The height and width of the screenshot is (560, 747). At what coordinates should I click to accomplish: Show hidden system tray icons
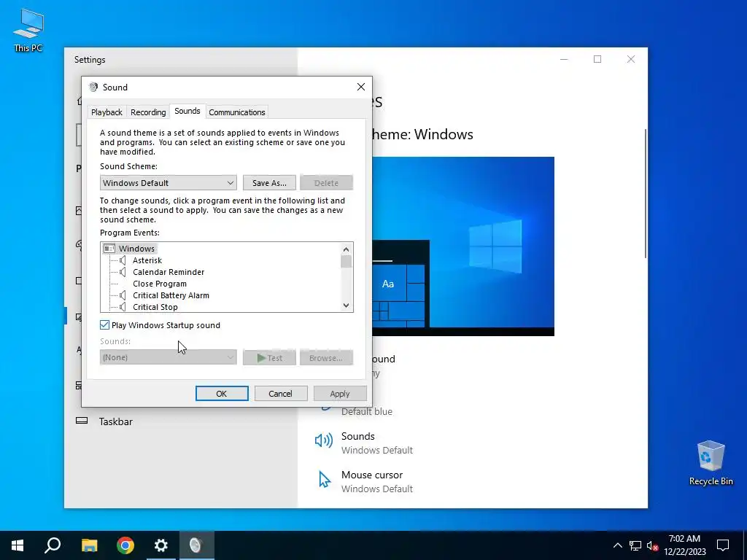point(617,545)
